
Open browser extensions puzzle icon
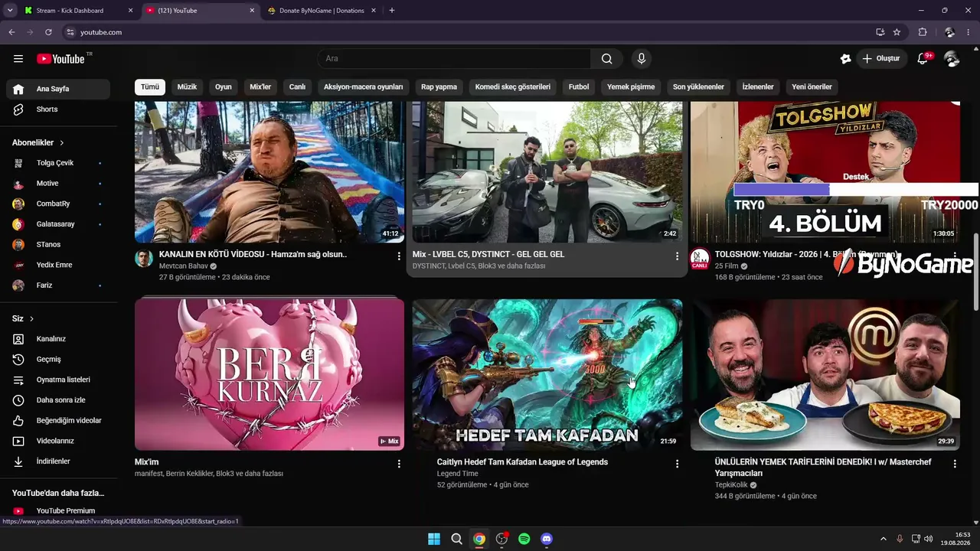click(923, 32)
